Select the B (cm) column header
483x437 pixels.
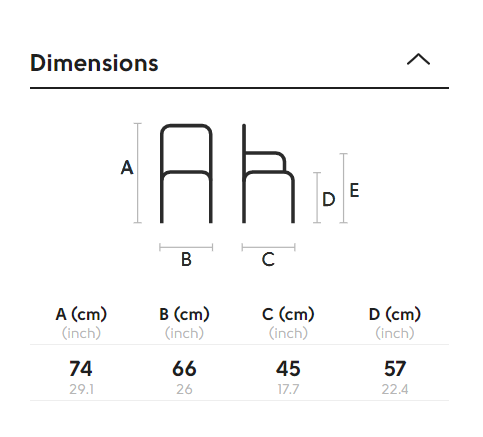pos(184,314)
